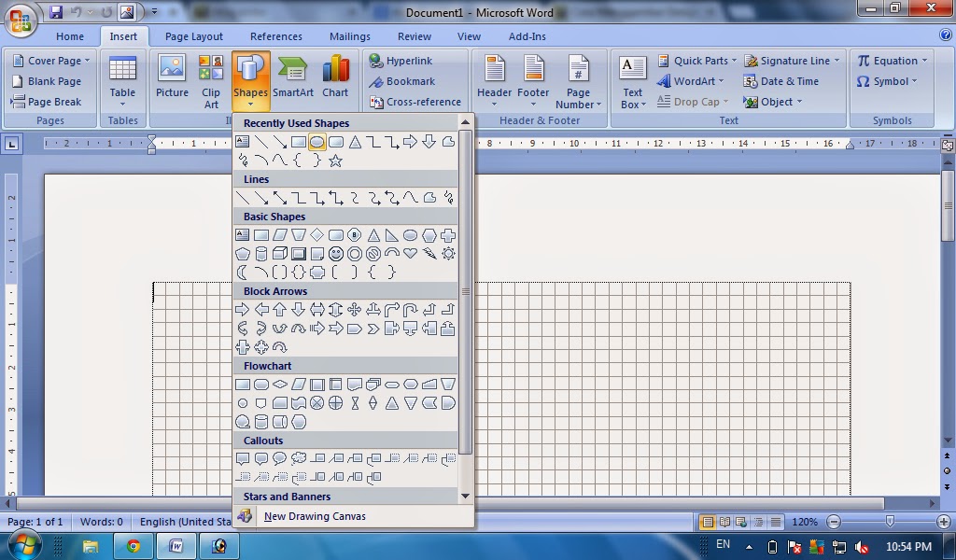Open the Office Button menu
956x560 pixels.
click(21, 20)
